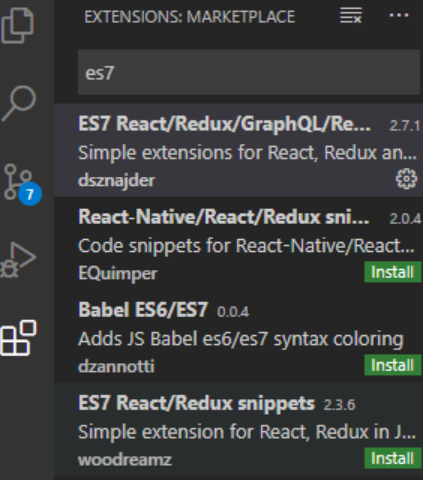
Task: Click the 'EXTENSIONS: MARKETPLACE' panel header
Action: (189, 17)
